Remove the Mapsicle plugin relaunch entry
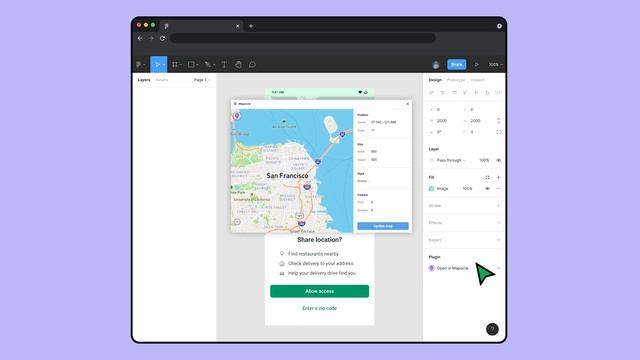This screenshot has height=360, width=640. [x=498, y=268]
